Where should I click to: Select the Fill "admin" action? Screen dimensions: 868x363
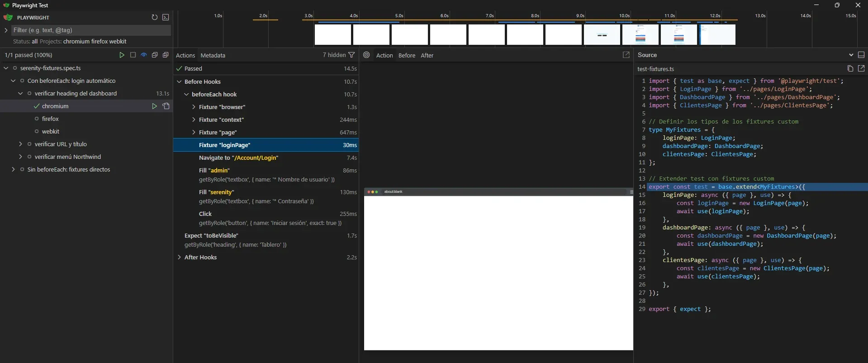coord(266,175)
